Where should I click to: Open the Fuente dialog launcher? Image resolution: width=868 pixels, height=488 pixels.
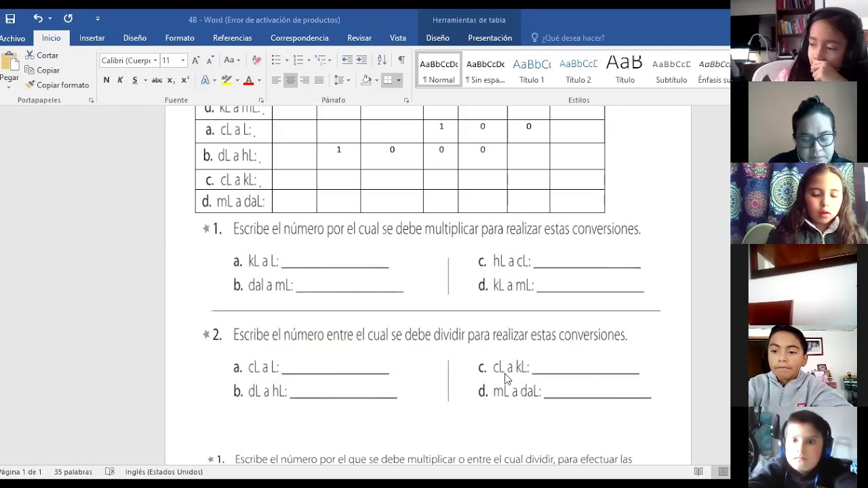coord(261,100)
